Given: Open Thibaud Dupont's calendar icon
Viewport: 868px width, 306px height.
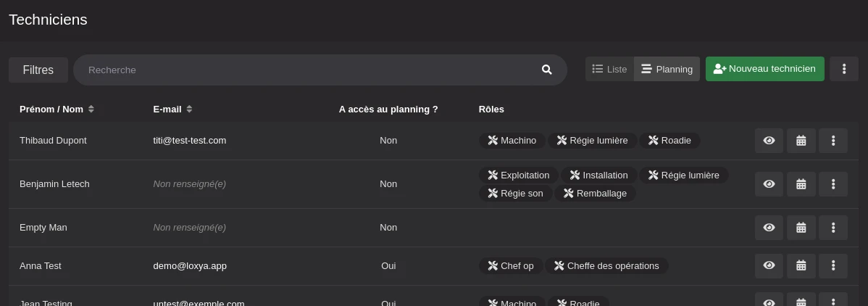Looking at the screenshot, I should 801,141.
